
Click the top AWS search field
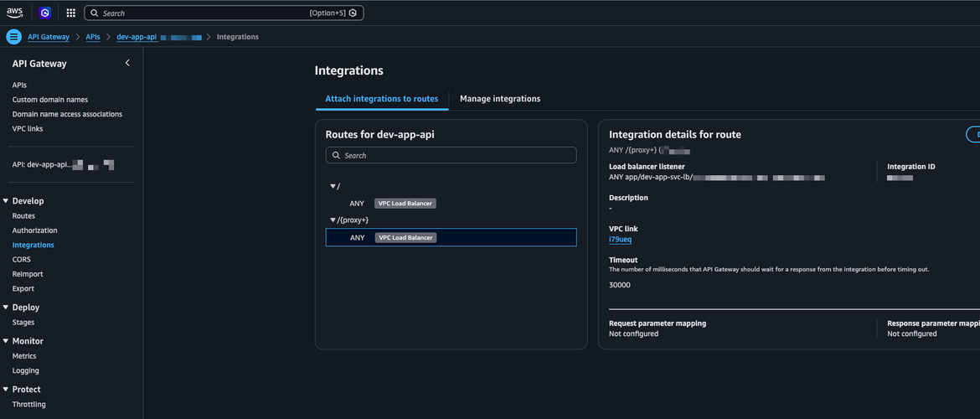[224, 13]
